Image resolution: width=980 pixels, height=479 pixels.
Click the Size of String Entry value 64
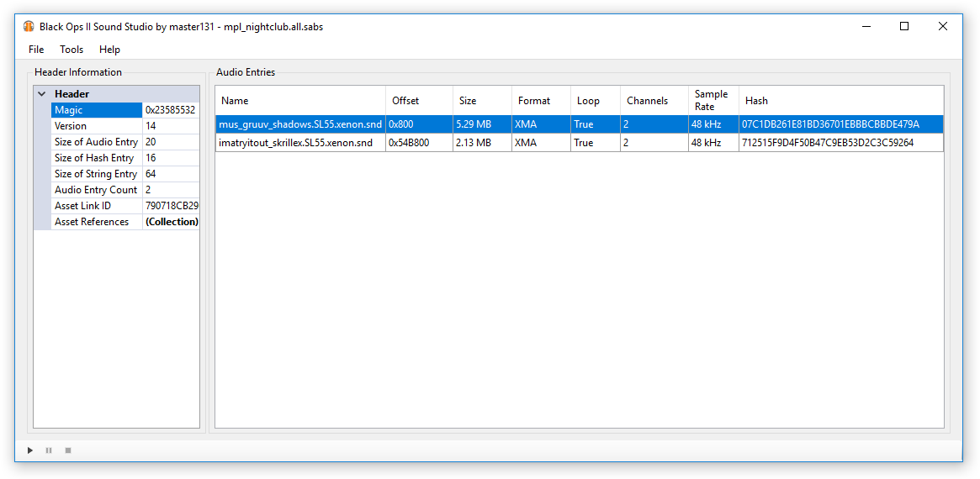pyautogui.click(x=171, y=174)
